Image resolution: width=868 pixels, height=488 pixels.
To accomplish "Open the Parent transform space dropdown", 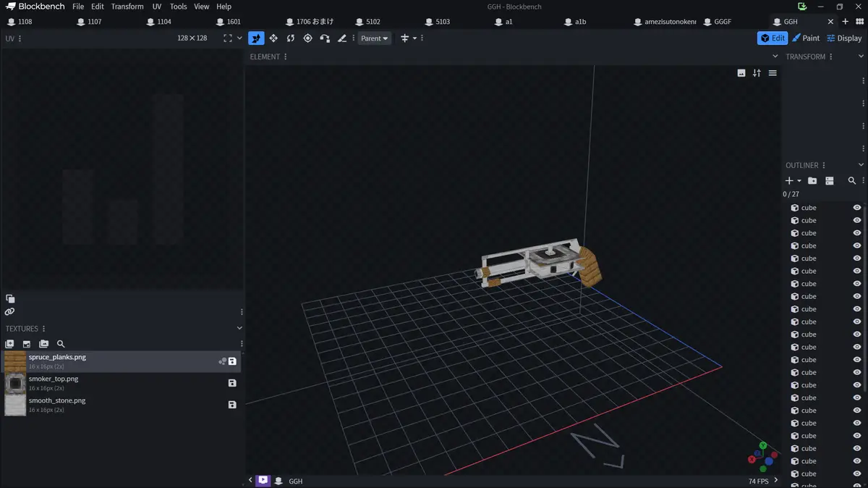I will tap(374, 38).
